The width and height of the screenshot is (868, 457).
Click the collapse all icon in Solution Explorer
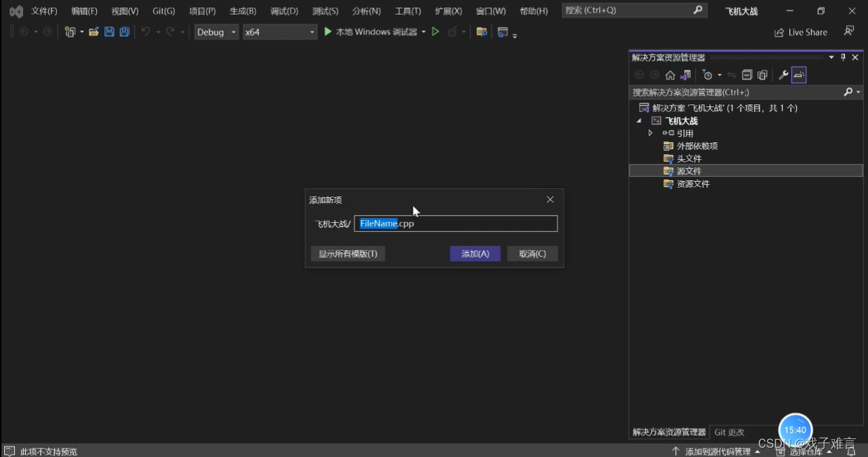click(x=747, y=75)
